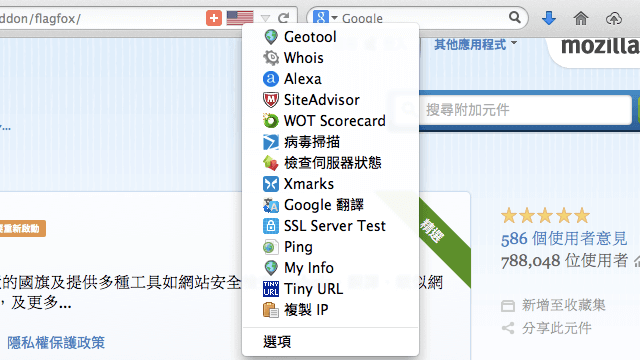Image resolution: width=640 pixels, height=360 pixels.
Task: Click the Ping icon
Action: point(271,247)
